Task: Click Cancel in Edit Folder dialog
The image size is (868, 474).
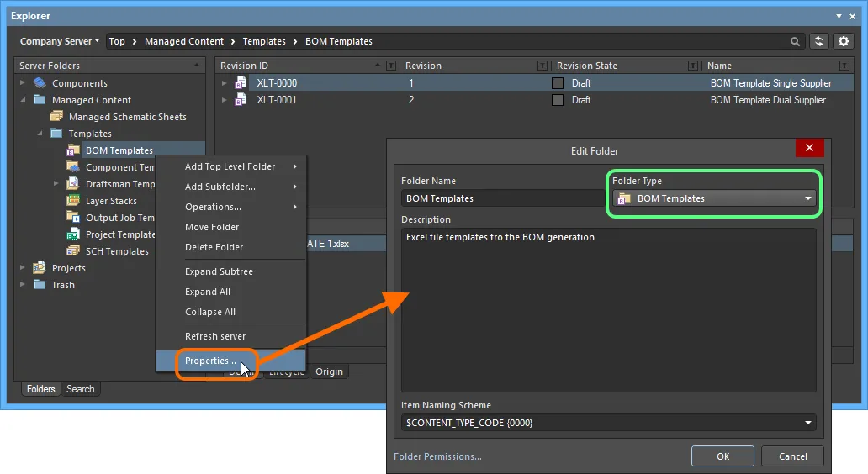Action: pyautogui.click(x=792, y=456)
